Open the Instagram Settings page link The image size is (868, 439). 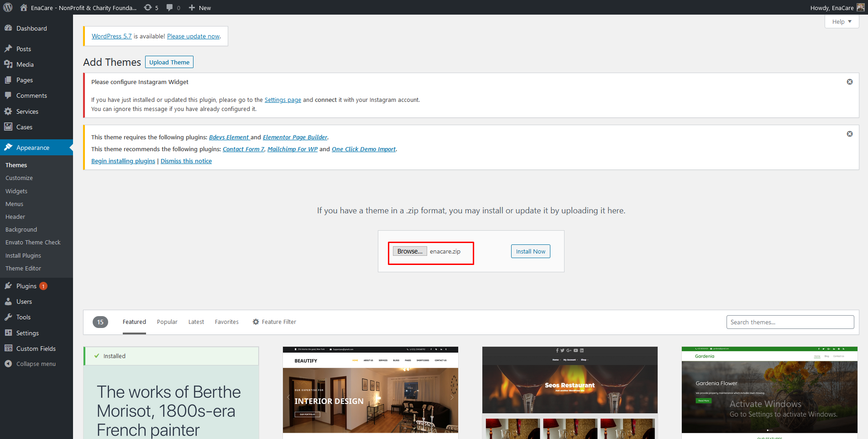click(283, 100)
